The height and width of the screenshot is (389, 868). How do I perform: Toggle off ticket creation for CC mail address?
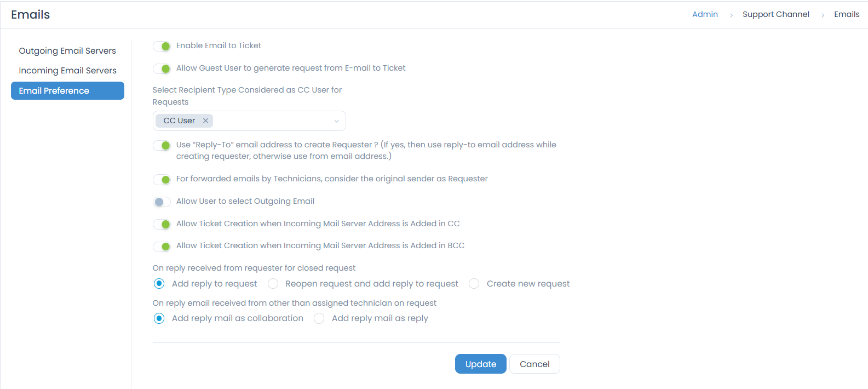point(162,224)
